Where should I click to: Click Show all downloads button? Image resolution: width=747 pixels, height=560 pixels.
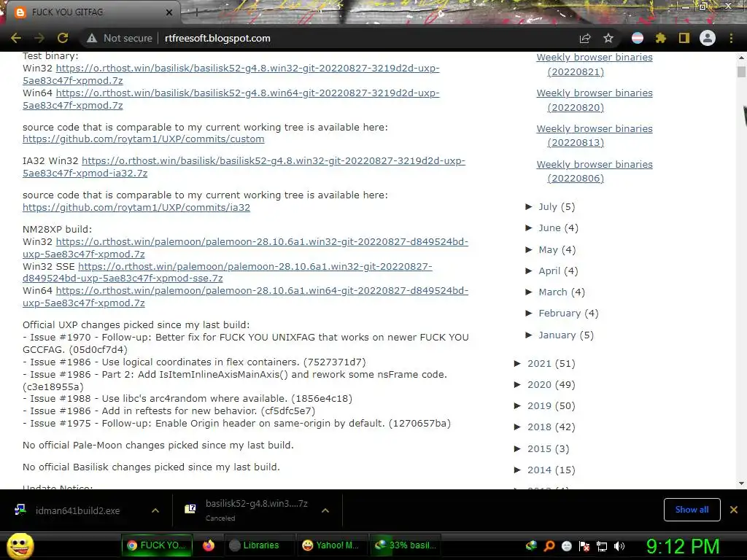[692, 510]
